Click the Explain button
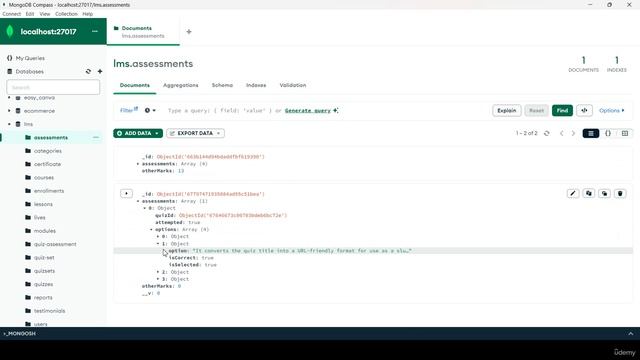Screen dimensions: 640x360 point(507,110)
